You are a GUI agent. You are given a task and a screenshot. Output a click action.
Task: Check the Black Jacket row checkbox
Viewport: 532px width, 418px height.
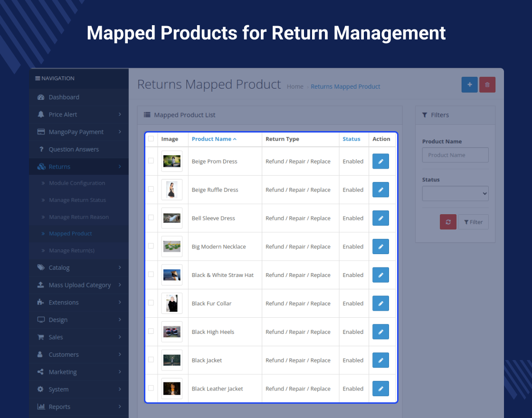pyautogui.click(x=151, y=360)
